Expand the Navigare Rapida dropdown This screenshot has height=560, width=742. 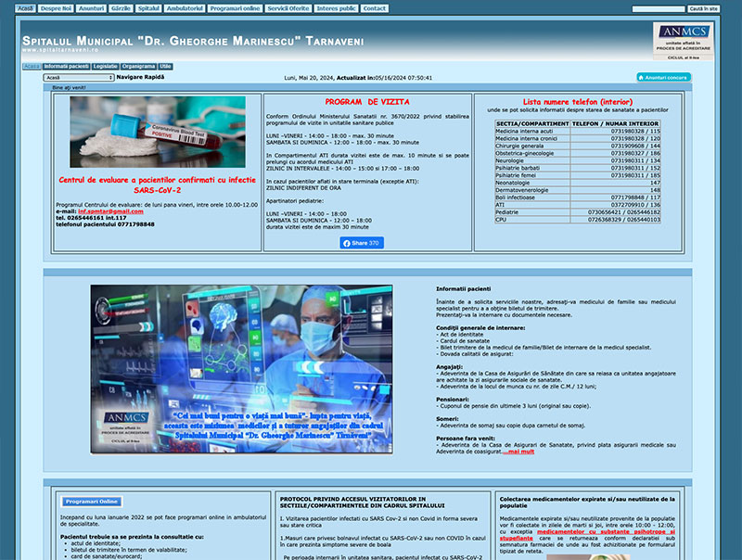point(79,78)
